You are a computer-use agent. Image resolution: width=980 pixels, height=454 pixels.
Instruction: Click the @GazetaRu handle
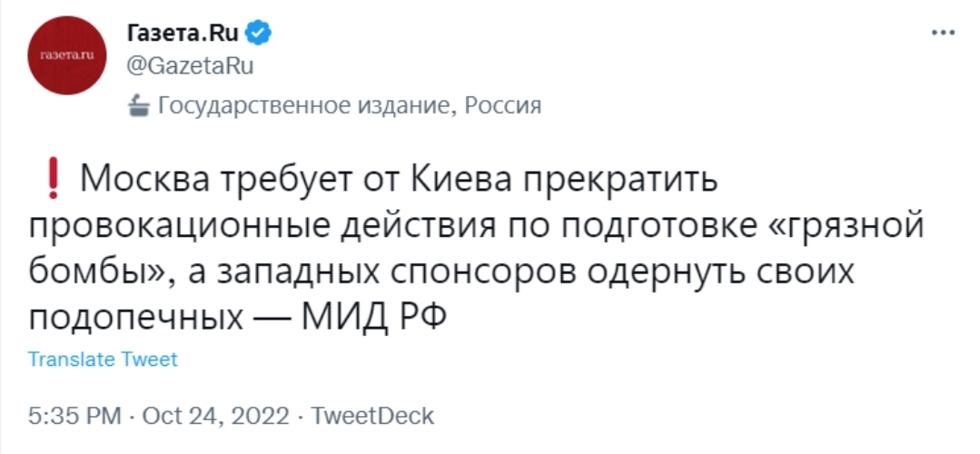[x=187, y=66]
